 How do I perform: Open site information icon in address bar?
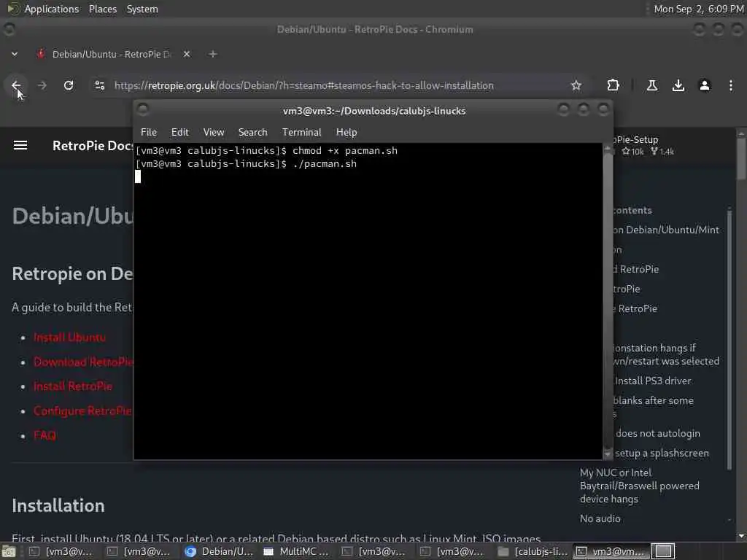99,85
